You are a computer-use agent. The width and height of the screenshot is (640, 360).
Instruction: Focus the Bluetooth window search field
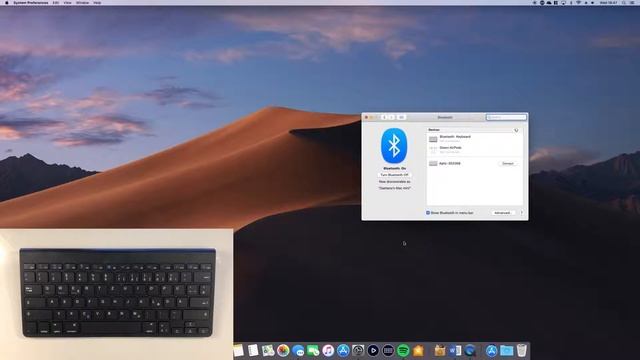point(506,117)
